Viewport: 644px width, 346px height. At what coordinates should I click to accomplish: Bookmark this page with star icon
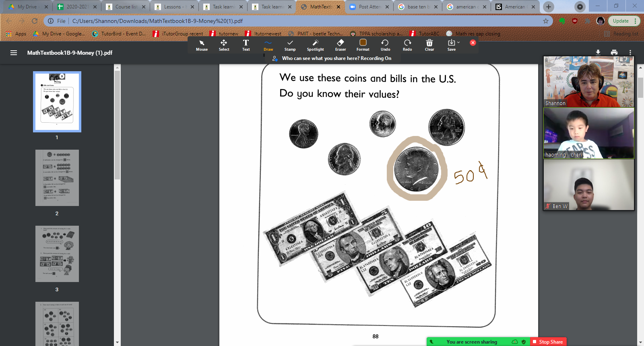[x=546, y=21]
